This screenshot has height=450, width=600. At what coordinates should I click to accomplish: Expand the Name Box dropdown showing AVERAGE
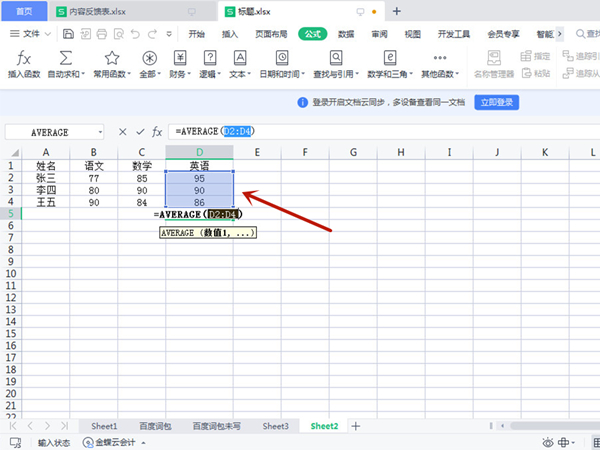coord(100,132)
